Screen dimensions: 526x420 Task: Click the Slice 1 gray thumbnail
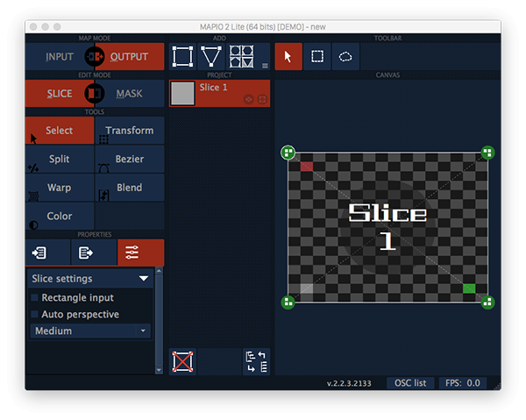(183, 93)
